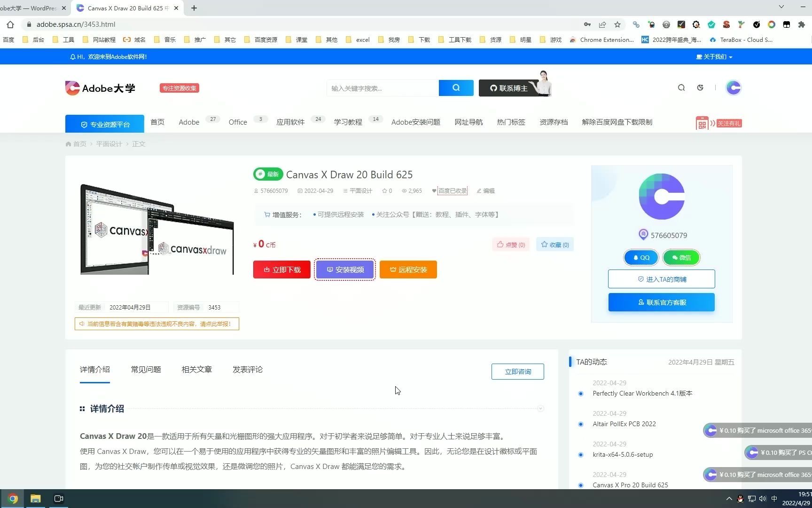Click the blue search button beside search box
The width and height of the screenshot is (812, 508).
455,87
